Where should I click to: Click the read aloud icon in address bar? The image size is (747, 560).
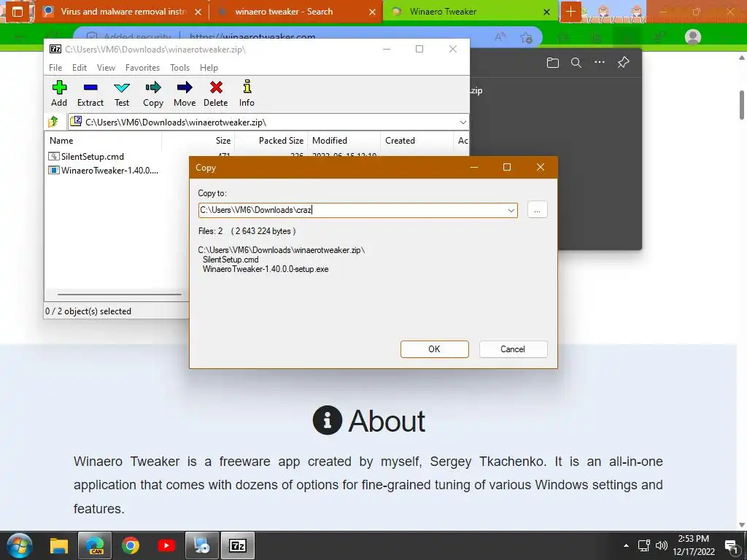point(500,37)
